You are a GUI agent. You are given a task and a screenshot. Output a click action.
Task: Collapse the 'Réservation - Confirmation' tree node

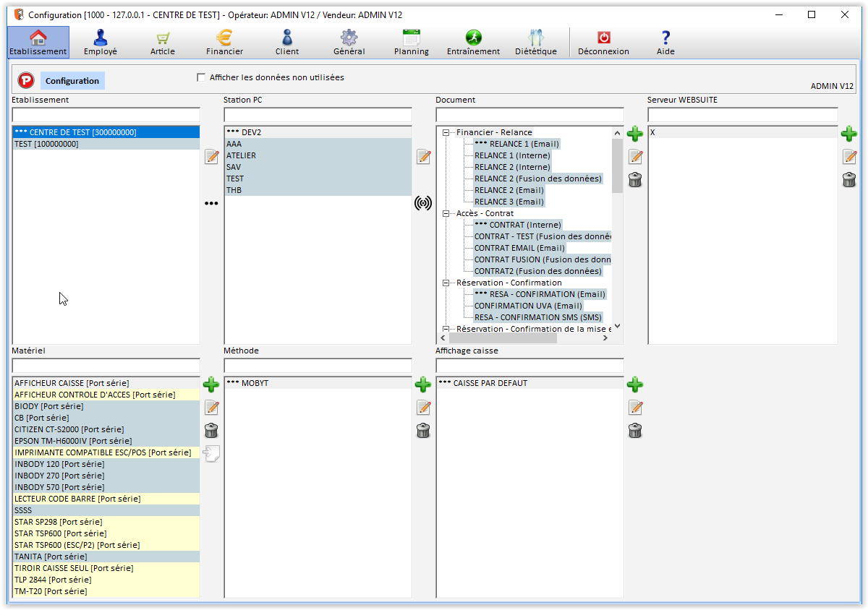point(446,283)
